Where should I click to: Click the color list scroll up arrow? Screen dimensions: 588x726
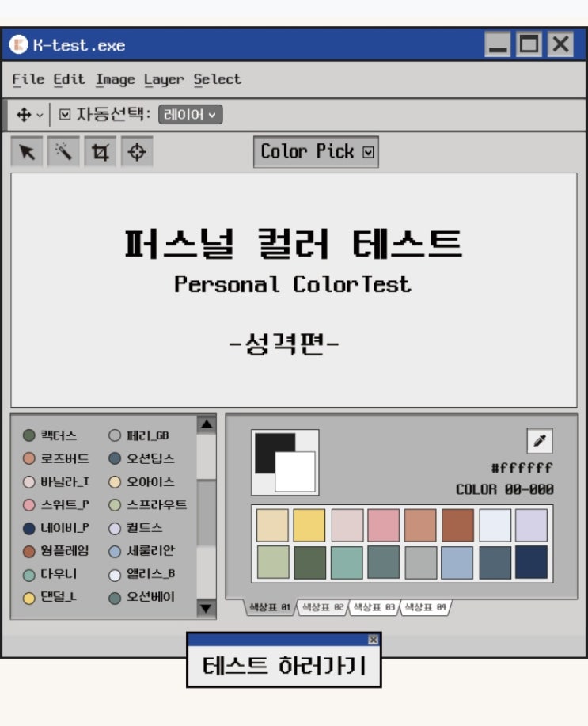tap(207, 424)
